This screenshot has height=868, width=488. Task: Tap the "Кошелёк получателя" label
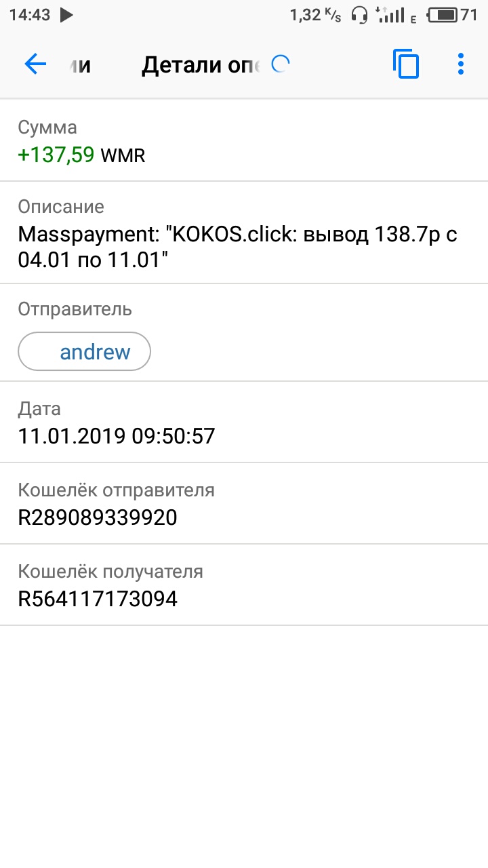coord(110,571)
